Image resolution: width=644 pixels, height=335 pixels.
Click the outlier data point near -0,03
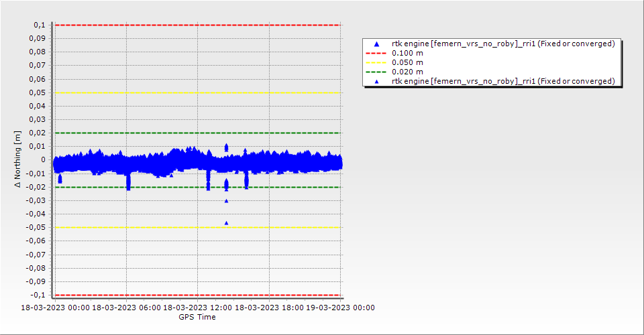(x=226, y=201)
